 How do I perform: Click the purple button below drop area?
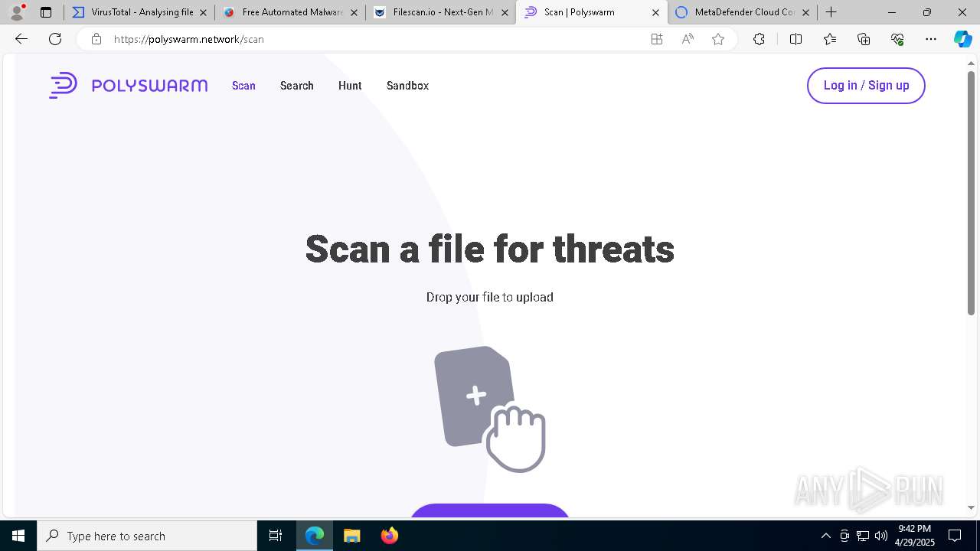pyautogui.click(x=490, y=510)
